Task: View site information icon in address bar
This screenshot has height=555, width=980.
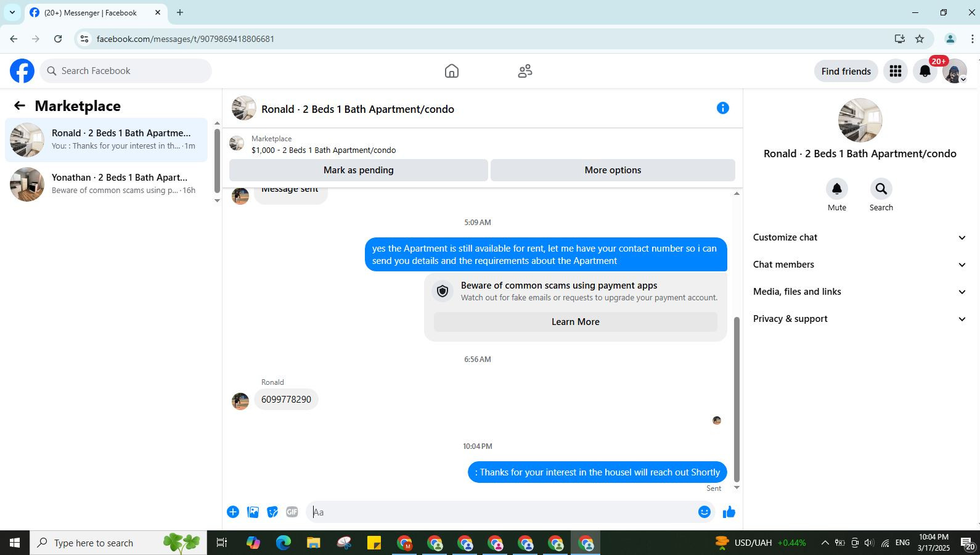Action: point(84,39)
